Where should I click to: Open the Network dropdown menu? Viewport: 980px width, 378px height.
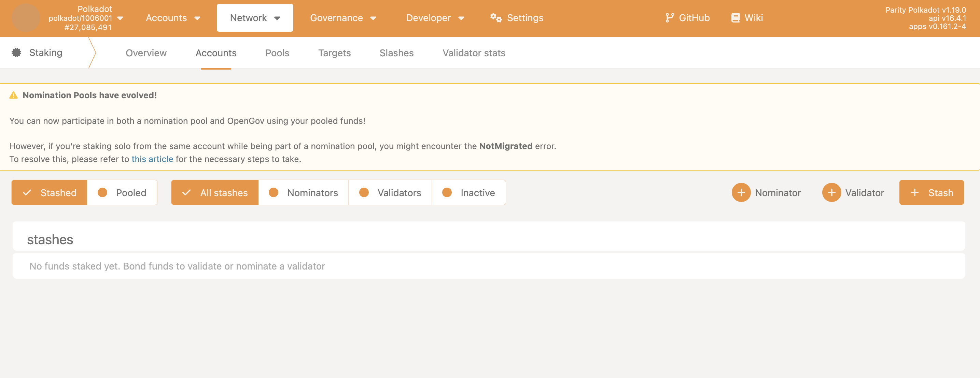[x=254, y=17]
